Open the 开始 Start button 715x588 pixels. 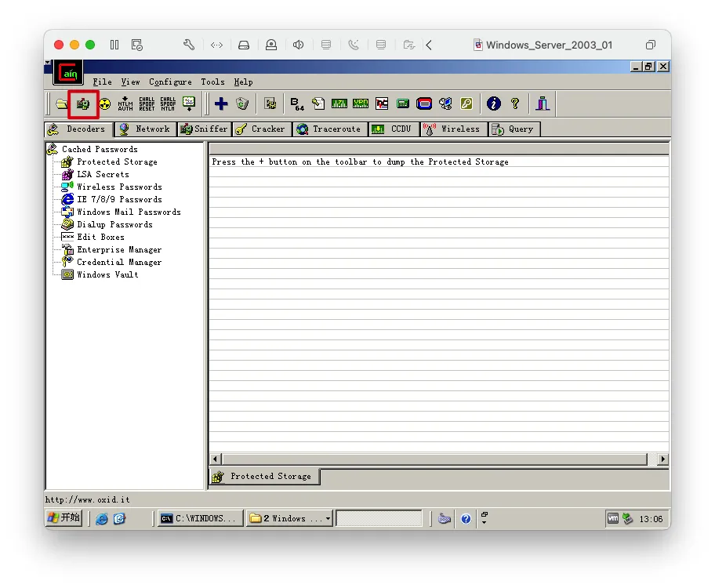coord(64,517)
